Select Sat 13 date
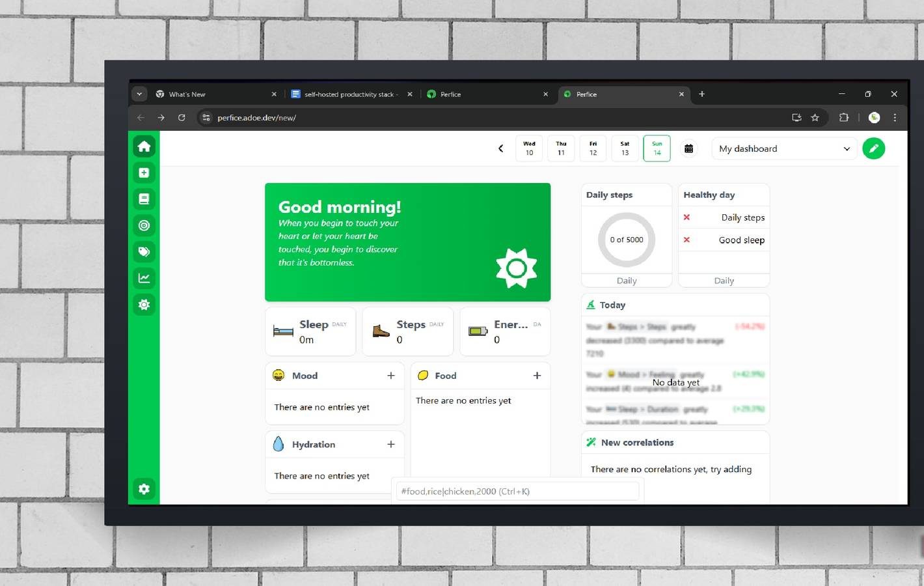 625,148
